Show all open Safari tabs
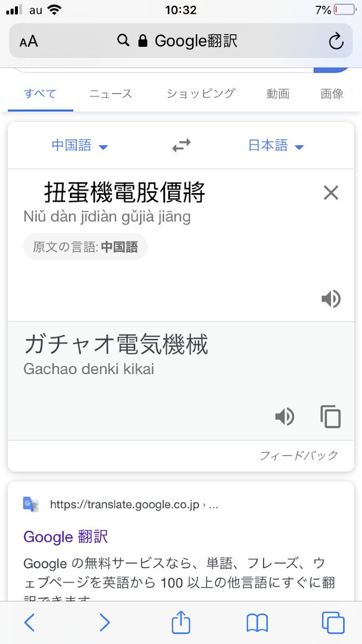The image size is (362, 644). point(333,623)
